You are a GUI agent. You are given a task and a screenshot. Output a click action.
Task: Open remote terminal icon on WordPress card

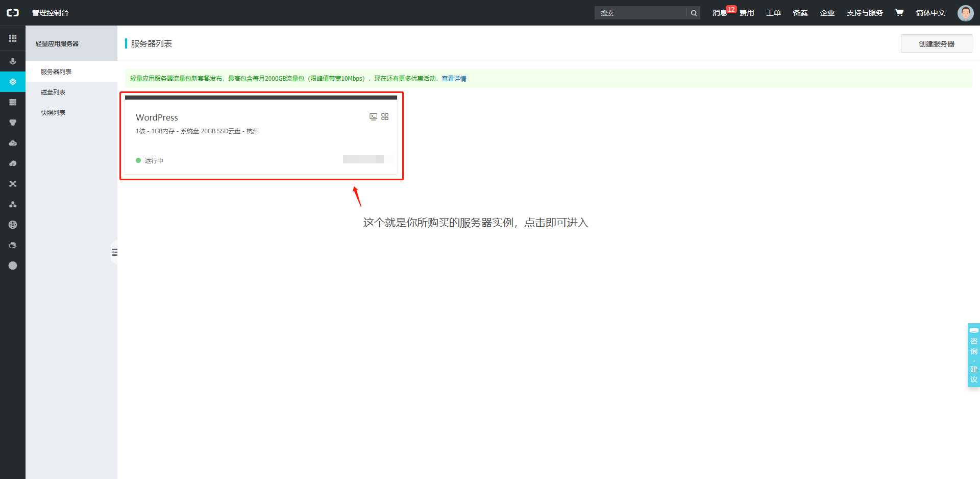point(373,117)
